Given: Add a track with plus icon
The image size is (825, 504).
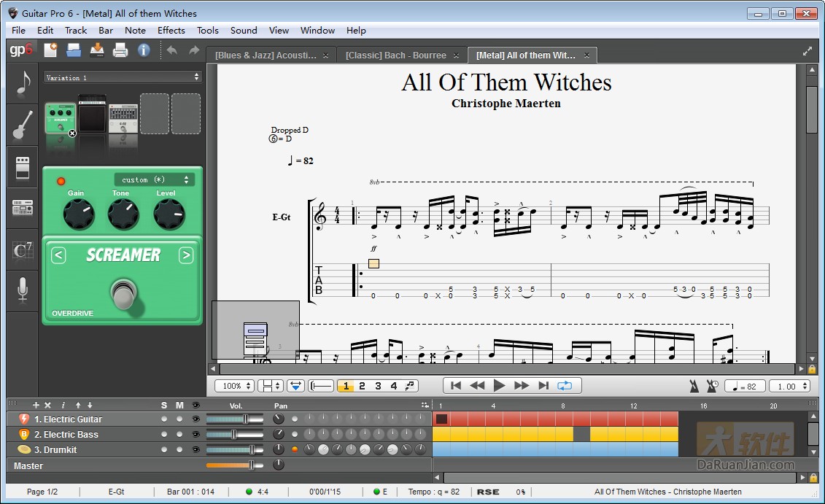Looking at the screenshot, I should click(36, 405).
